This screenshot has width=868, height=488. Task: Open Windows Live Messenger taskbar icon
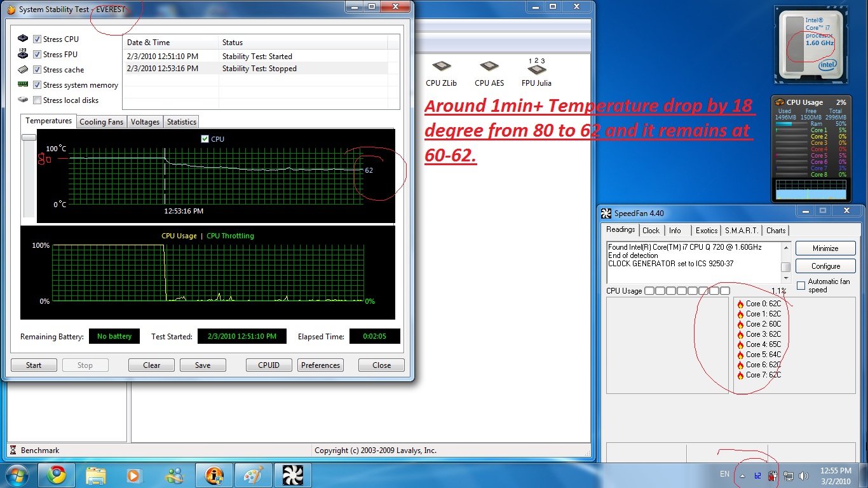[174, 475]
